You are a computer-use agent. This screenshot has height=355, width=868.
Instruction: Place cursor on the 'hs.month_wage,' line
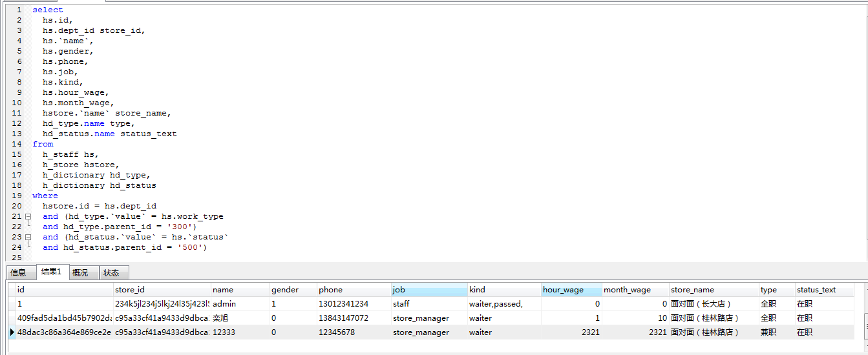[x=79, y=103]
